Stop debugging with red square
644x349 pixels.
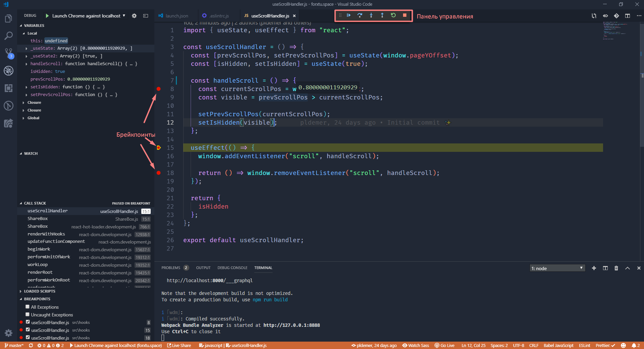(x=405, y=15)
